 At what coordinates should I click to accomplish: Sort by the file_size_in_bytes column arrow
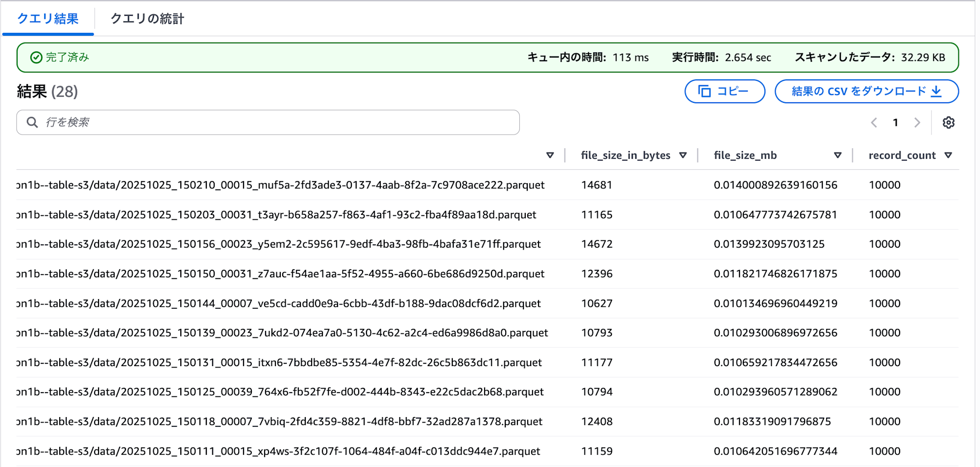[683, 155]
